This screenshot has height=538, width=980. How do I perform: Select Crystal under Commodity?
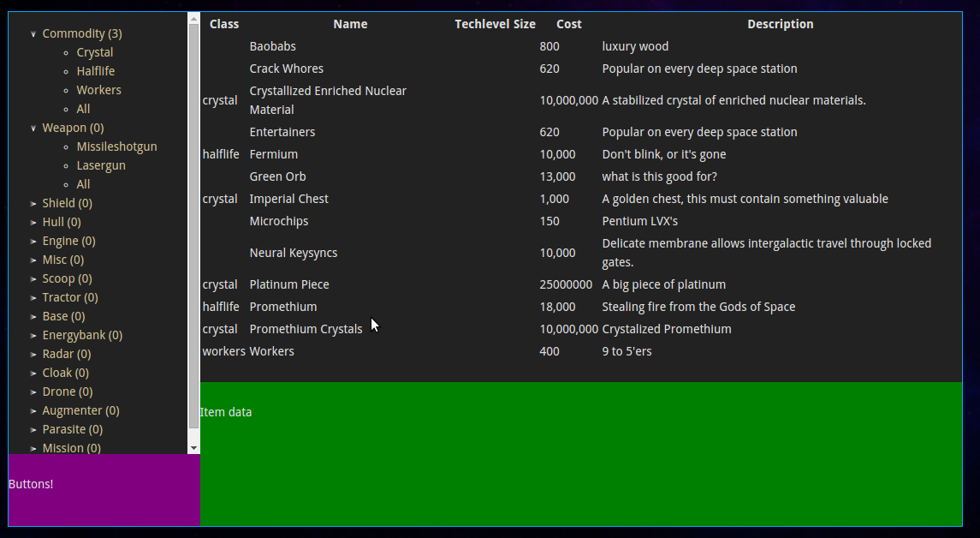coord(94,52)
